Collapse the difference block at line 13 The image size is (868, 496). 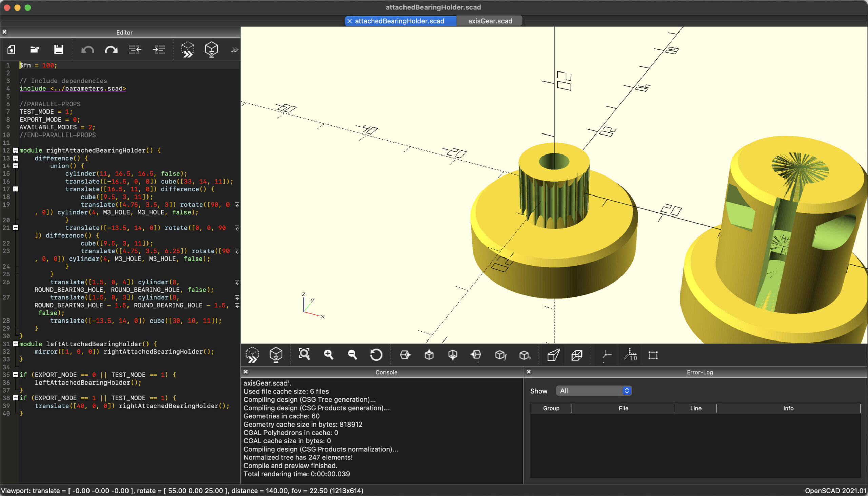point(15,158)
